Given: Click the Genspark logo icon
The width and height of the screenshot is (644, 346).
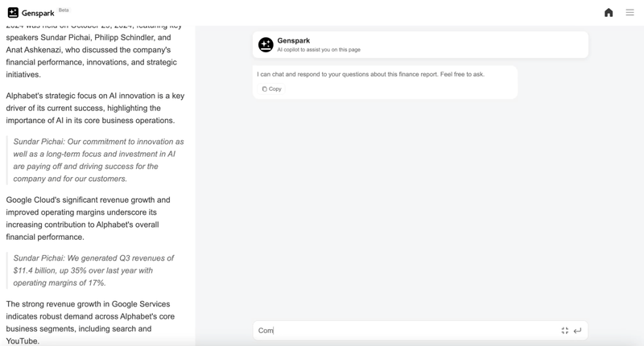Looking at the screenshot, I should (x=13, y=13).
